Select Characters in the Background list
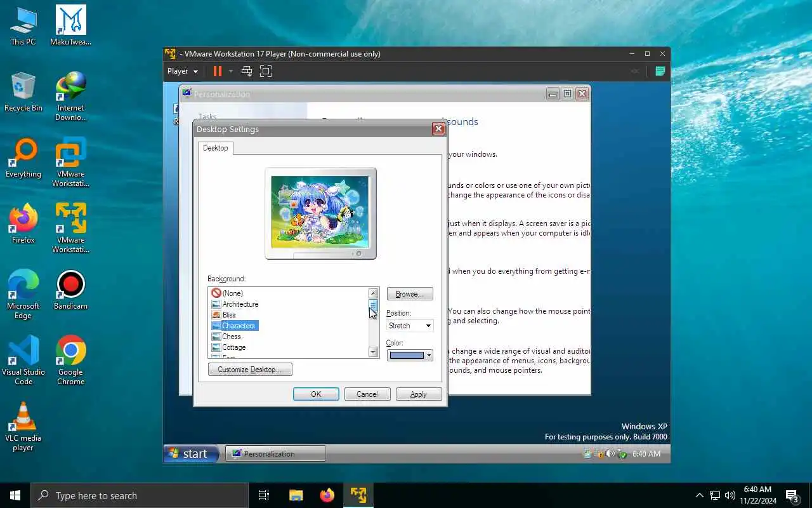The image size is (812, 508). point(238,326)
